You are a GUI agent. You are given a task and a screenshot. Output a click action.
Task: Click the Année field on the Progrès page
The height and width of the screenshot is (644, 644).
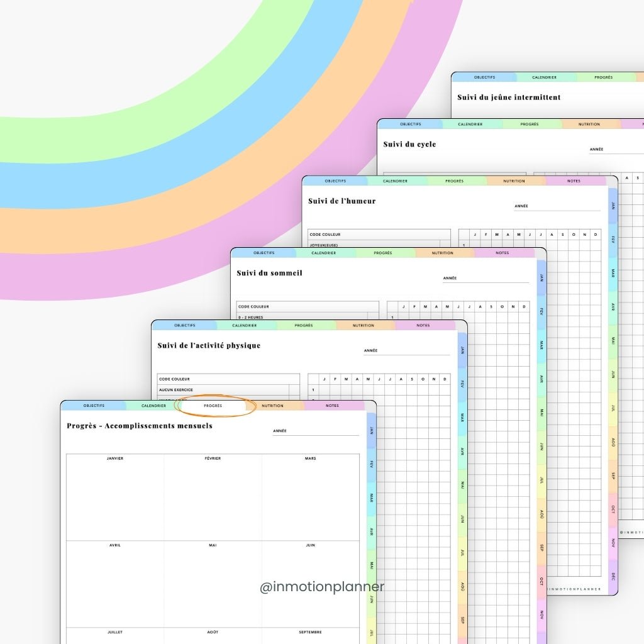[x=316, y=431]
